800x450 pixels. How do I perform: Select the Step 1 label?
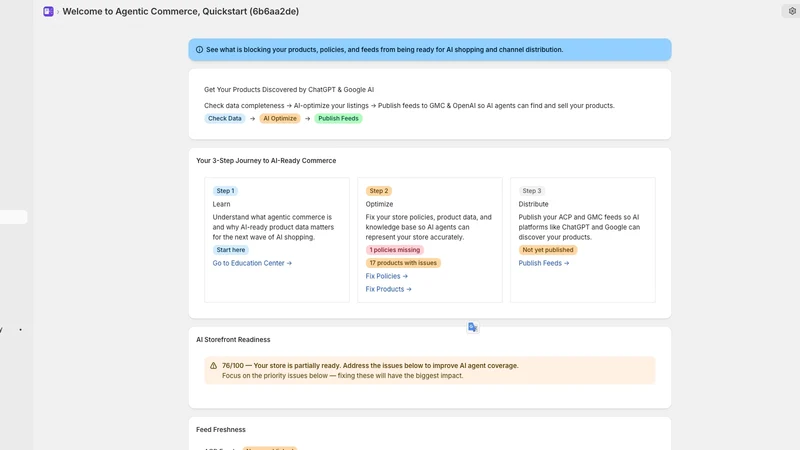(x=225, y=191)
